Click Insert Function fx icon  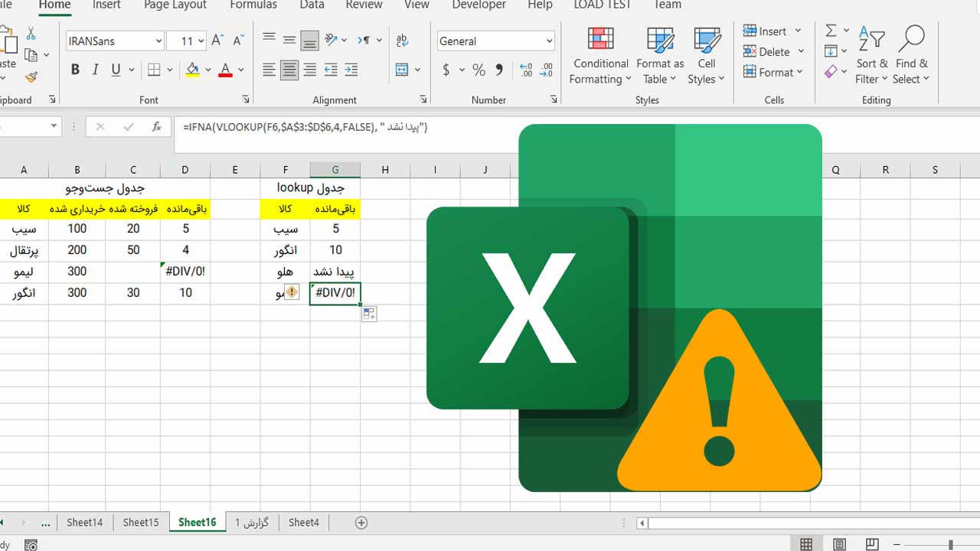(x=157, y=127)
